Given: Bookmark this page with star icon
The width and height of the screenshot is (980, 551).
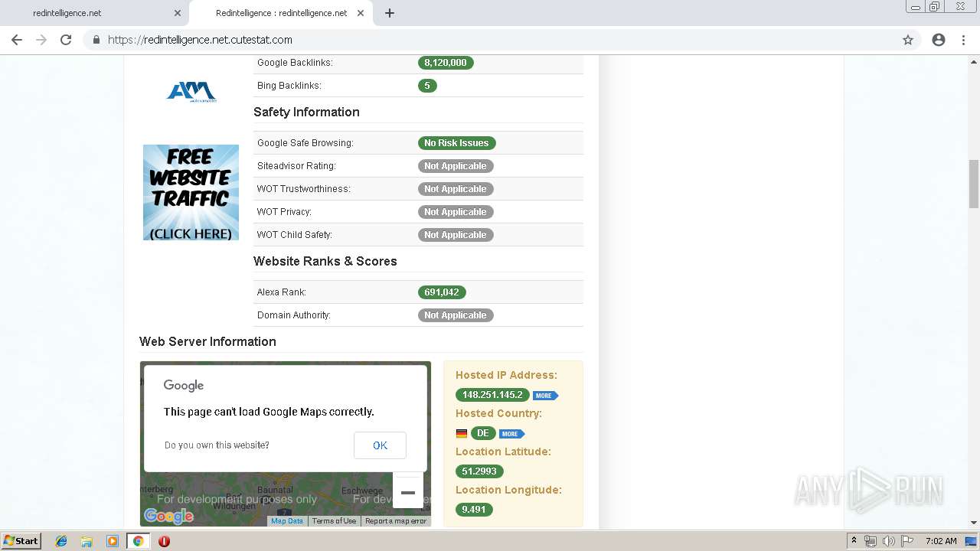Looking at the screenshot, I should coord(908,40).
